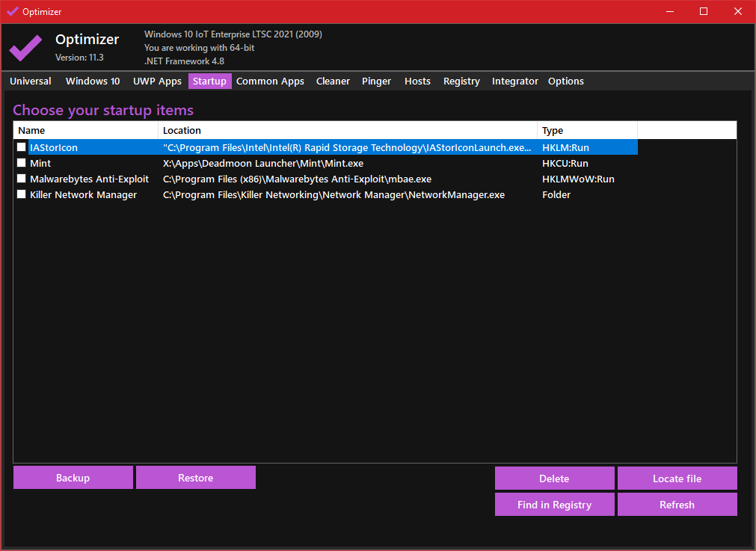Open the Windows 10 tab

click(x=93, y=81)
